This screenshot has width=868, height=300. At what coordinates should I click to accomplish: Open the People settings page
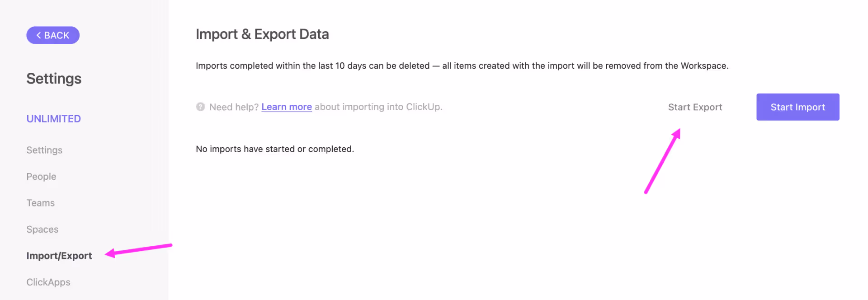41,176
